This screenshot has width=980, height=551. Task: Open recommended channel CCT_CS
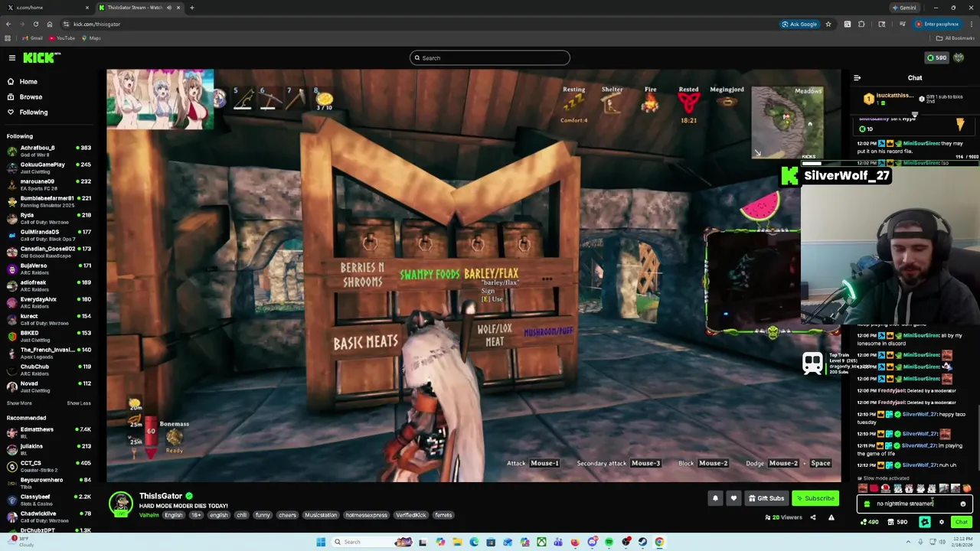[49, 466]
